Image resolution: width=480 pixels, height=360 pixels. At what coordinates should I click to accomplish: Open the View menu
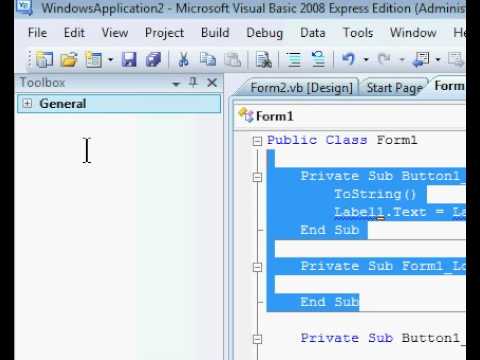115,33
